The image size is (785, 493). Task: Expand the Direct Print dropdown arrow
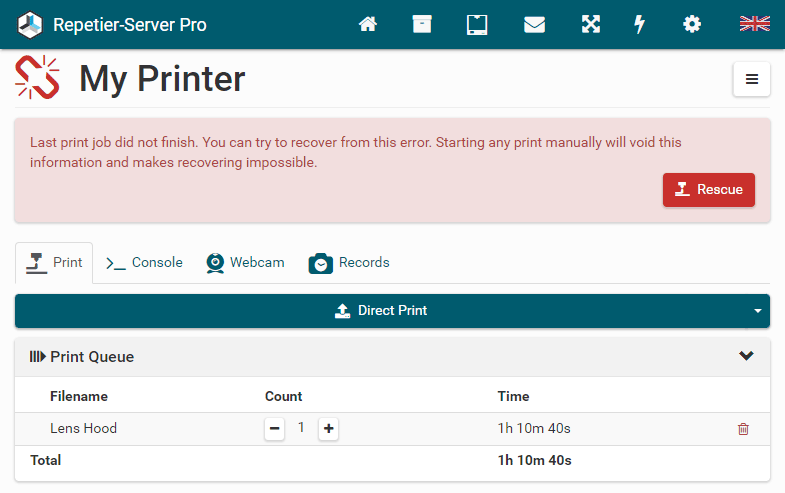pos(757,311)
